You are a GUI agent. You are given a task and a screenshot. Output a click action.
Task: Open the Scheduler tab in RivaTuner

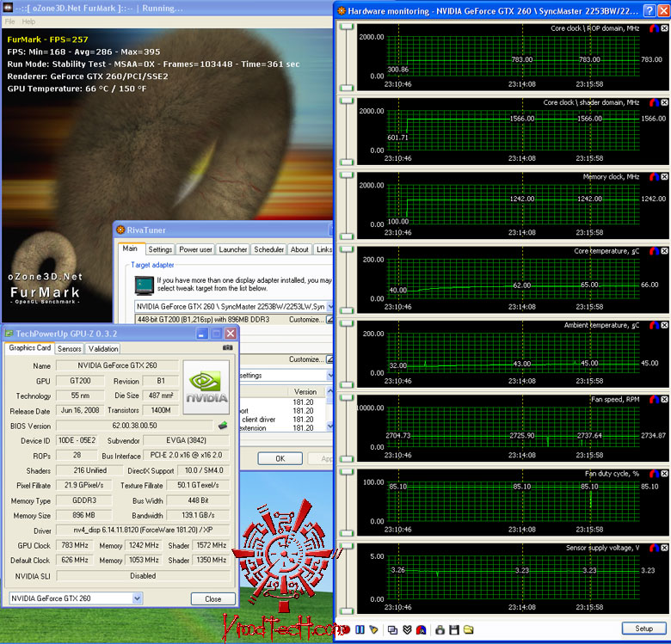point(268,249)
